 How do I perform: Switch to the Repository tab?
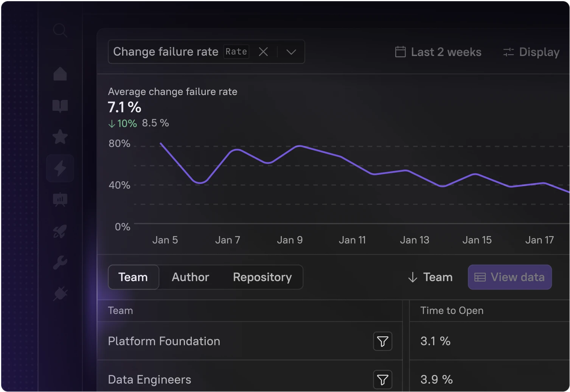pos(262,277)
